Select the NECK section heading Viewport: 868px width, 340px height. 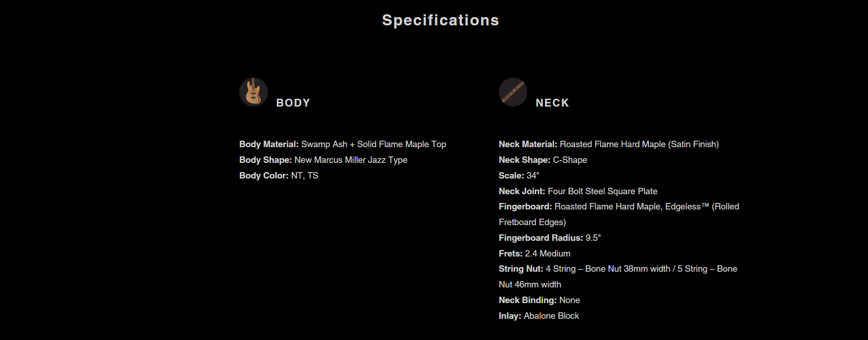552,103
